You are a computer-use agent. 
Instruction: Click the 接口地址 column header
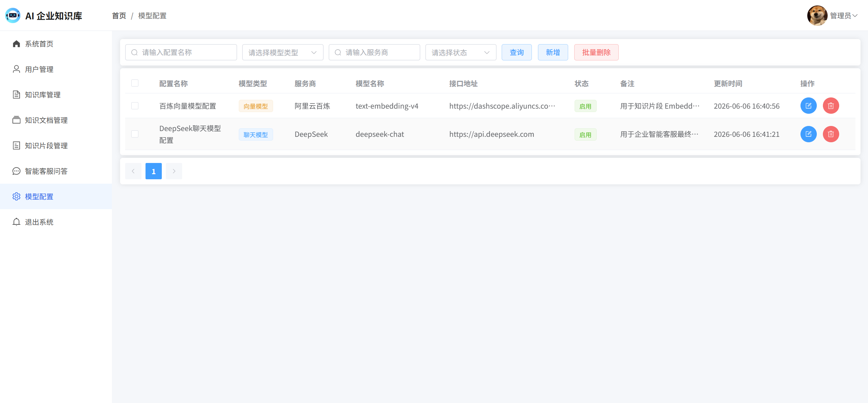click(x=463, y=84)
